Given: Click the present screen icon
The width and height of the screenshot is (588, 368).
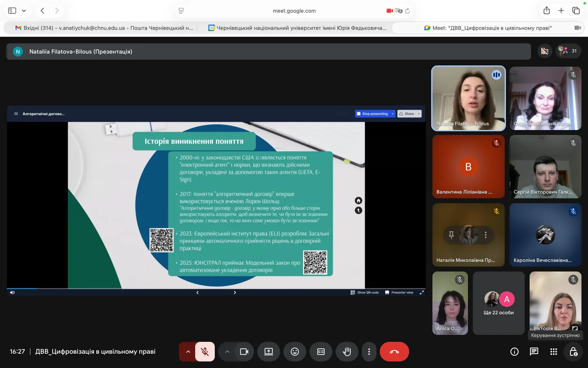Looking at the screenshot, I should [x=269, y=352].
